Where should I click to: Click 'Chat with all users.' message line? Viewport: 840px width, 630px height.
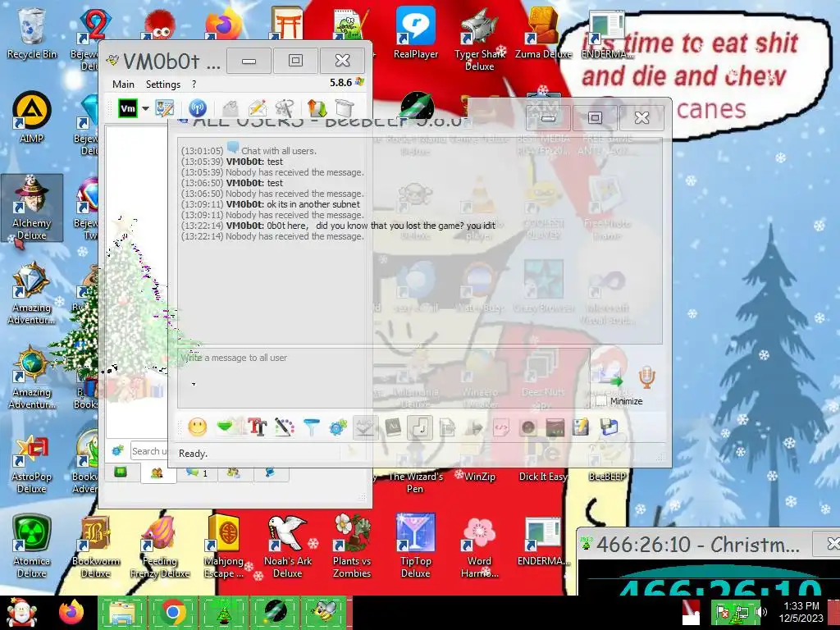pos(279,151)
